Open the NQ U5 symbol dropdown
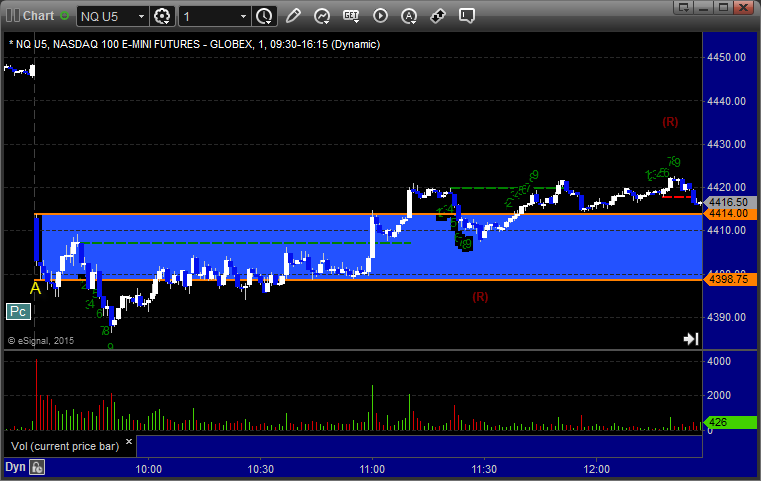The image size is (761, 481). [141, 17]
